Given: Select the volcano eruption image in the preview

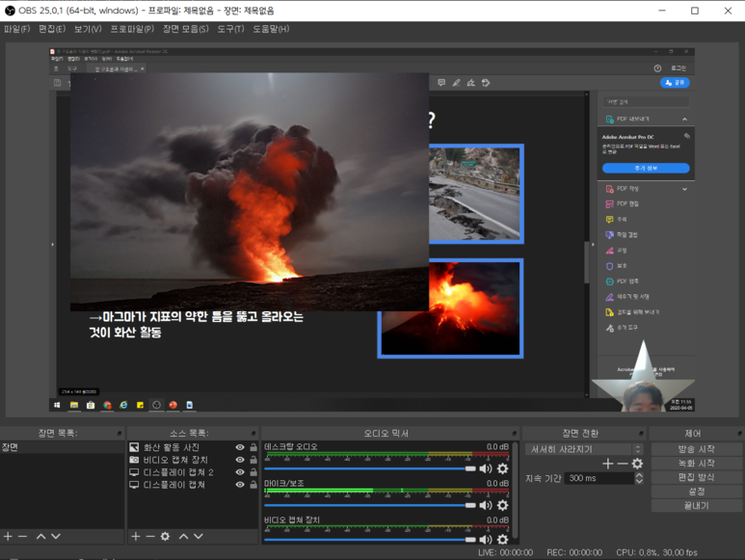Looking at the screenshot, I should pyautogui.click(x=250, y=192).
